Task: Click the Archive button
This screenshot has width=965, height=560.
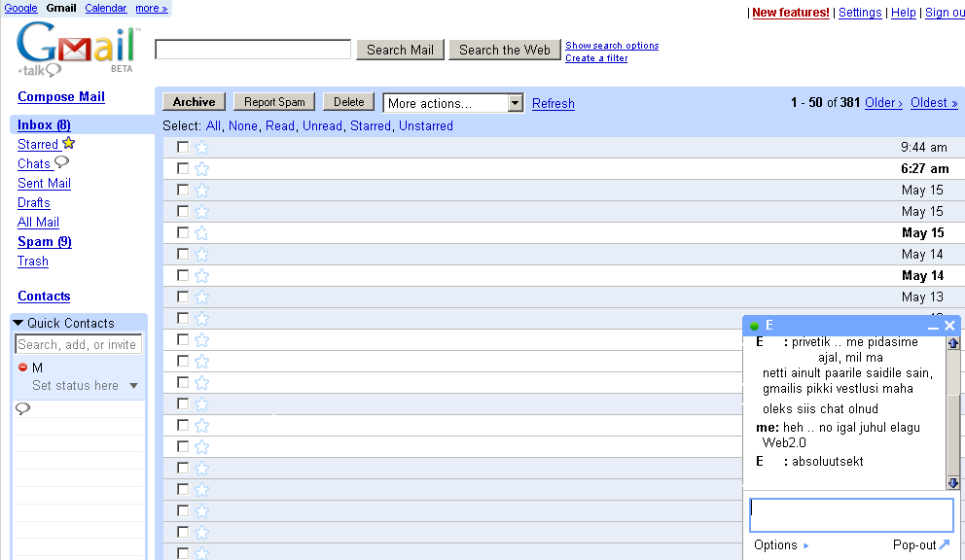Action: tap(194, 102)
